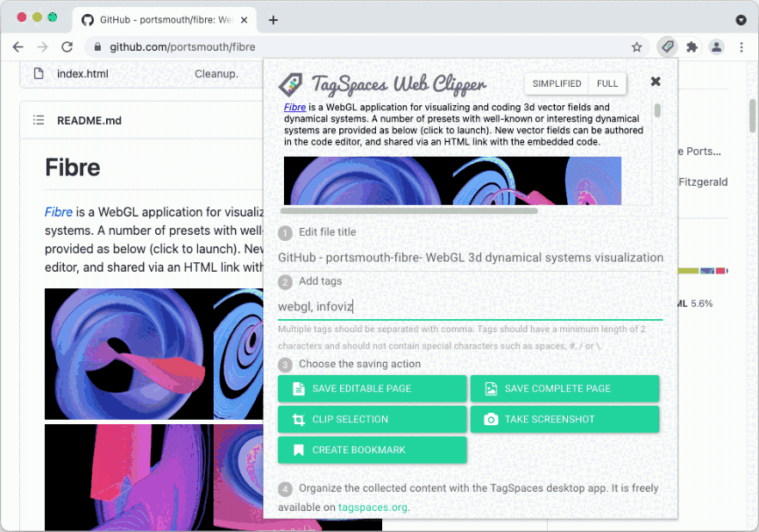Viewport: 759px width, 532px height.
Task: Open the Chrome extensions puzzle icon
Action: [x=690, y=47]
